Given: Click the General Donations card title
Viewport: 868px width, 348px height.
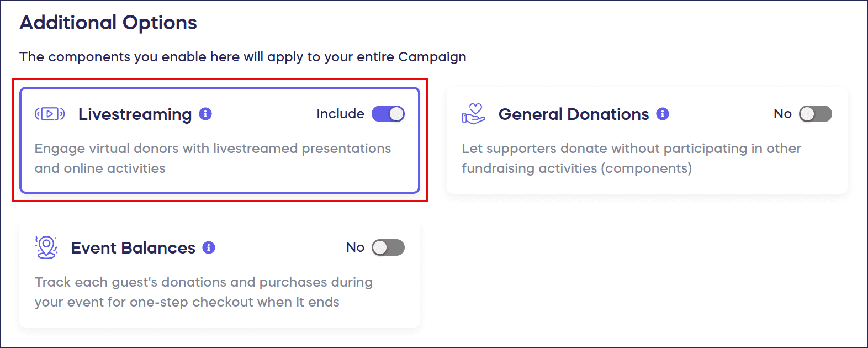Looking at the screenshot, I should pos(574,114).
